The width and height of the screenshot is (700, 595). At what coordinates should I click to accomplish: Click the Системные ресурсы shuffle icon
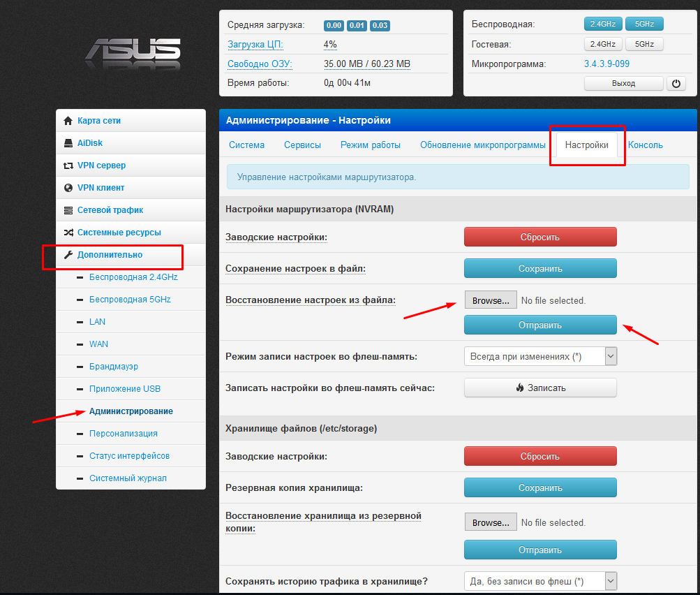[x=68, y=233]
